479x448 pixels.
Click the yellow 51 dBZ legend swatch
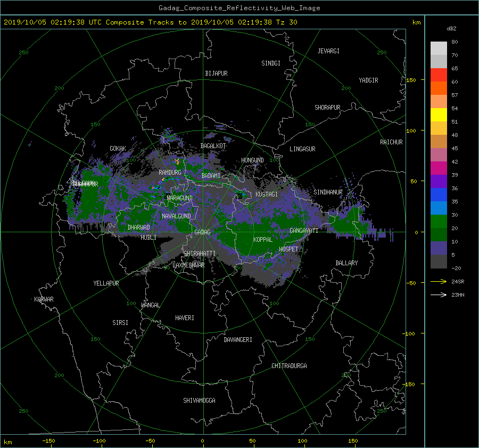[439, 115]
